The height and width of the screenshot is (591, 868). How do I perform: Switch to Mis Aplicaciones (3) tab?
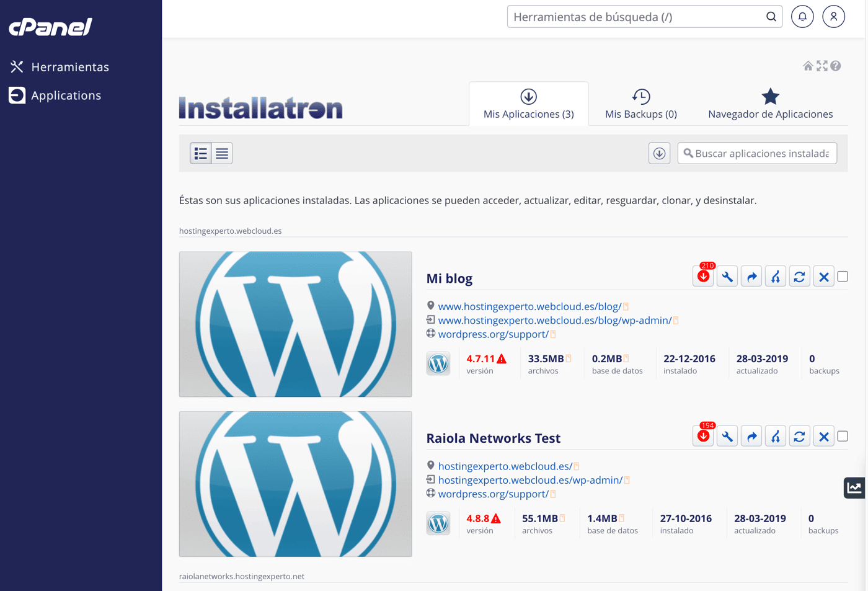[x=529, y=104]
